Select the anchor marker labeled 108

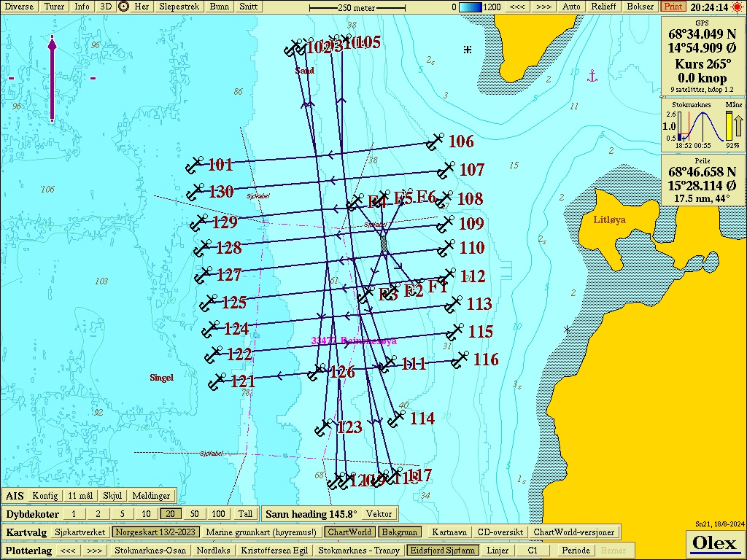444,200
